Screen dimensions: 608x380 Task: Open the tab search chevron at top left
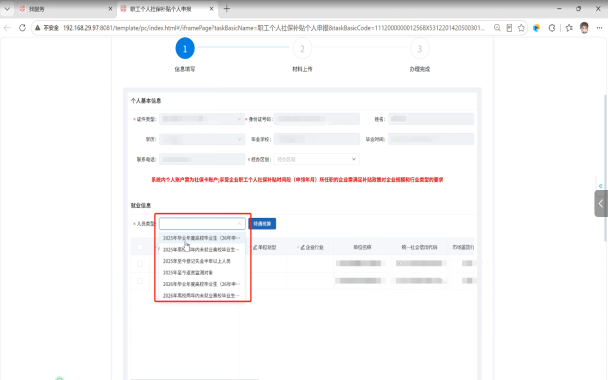click(x=7, y=9)
